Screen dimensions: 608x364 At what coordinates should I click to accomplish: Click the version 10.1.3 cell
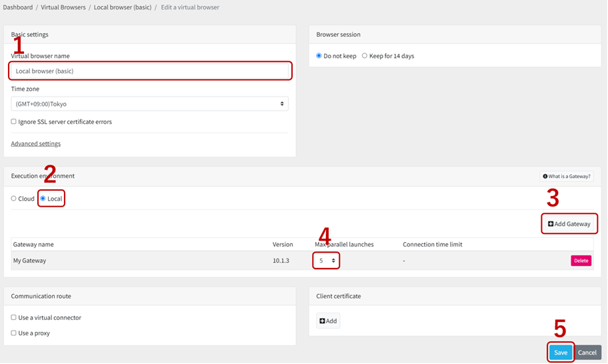[x=281, y=261]
